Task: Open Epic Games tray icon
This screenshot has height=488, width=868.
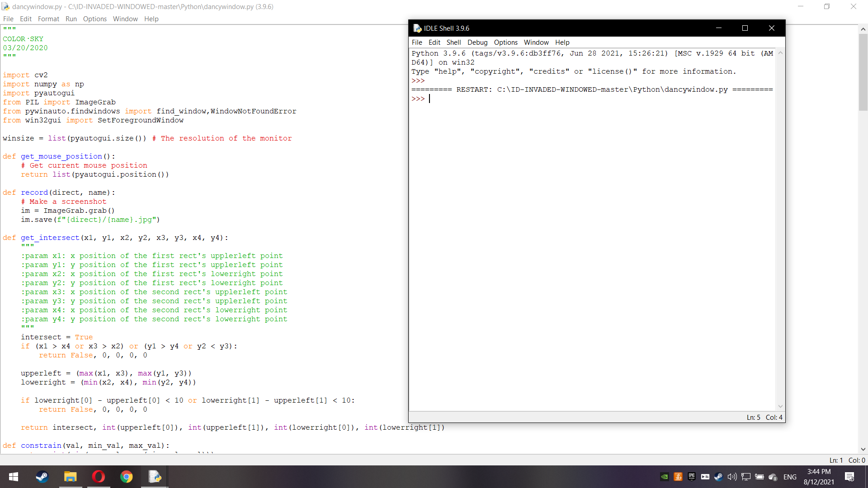Action: pyautogui.click(x=692, y=477)
